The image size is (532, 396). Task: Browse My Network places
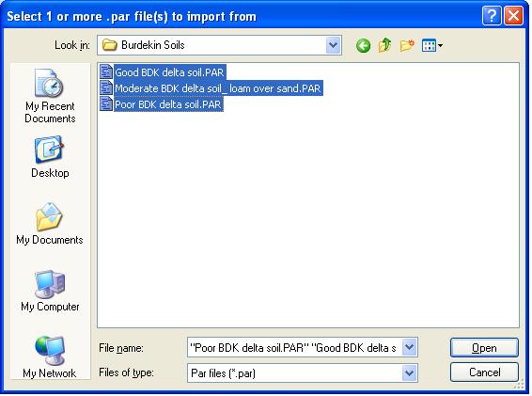(50, 356)
